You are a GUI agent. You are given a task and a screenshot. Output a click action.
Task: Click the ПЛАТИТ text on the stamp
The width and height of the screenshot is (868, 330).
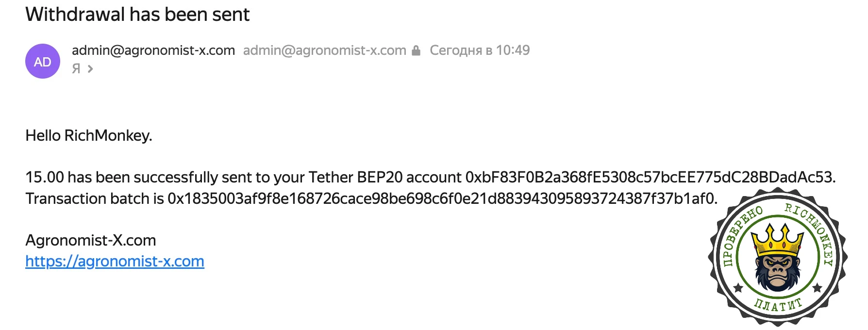point(777,305)
